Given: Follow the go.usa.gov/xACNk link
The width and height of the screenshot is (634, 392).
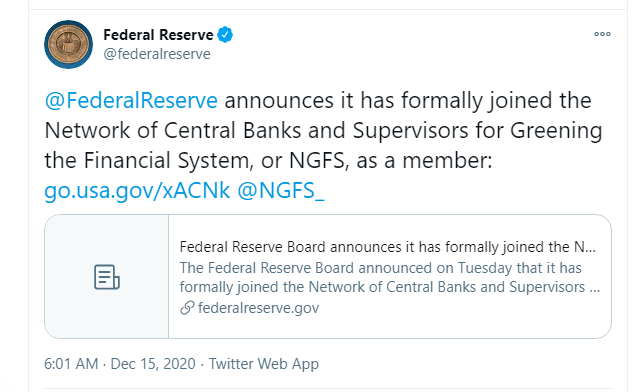Looking at the screenshot, I should click(137, 190).
